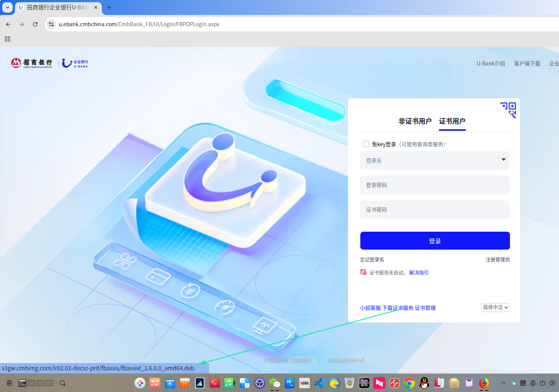This screenshot has width=559, height=392.
Task: Launch Google Chrome from the dock
Action: click(x=409, y=383)
